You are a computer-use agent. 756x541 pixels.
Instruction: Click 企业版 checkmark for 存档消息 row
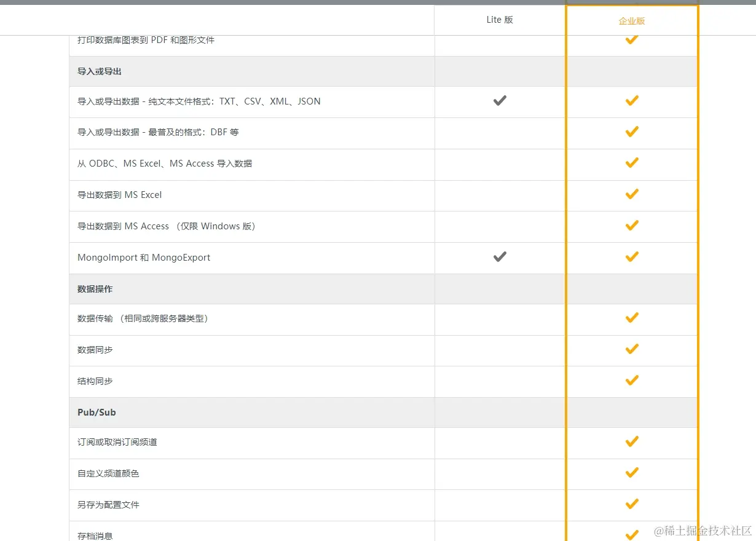(632, 535)
